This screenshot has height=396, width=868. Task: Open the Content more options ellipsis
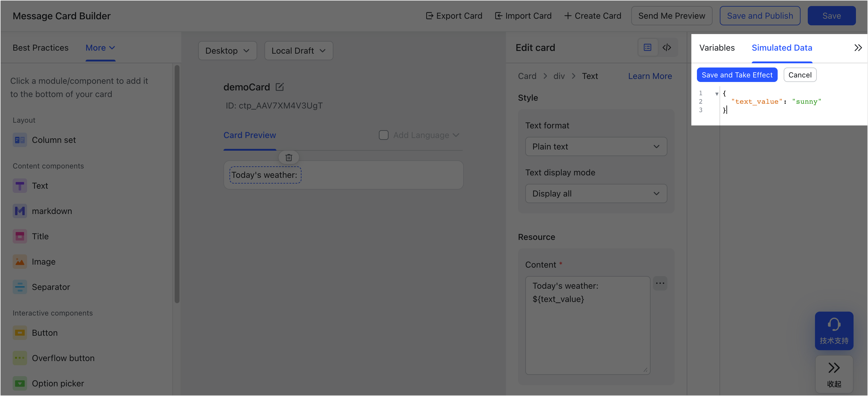pos(660,283)
